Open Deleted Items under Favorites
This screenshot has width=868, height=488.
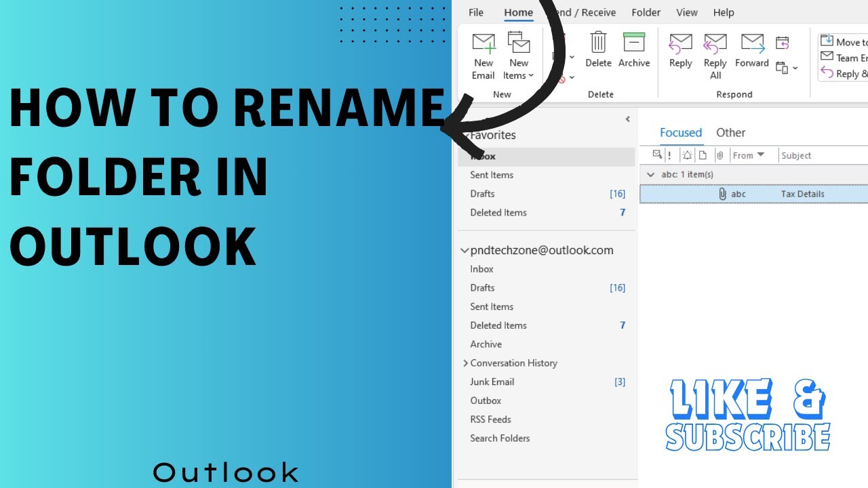coord(498,212)
